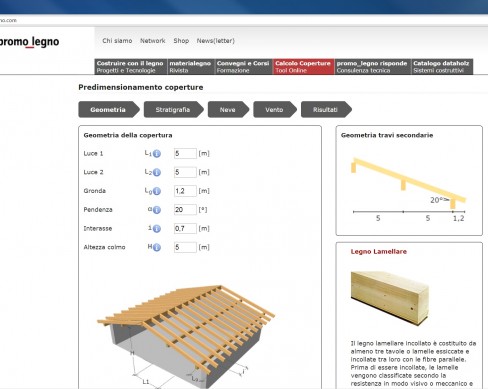This screenshot has width=488, height=389.
Task: Click the Pendenza value field
Action: coord(185,210)
